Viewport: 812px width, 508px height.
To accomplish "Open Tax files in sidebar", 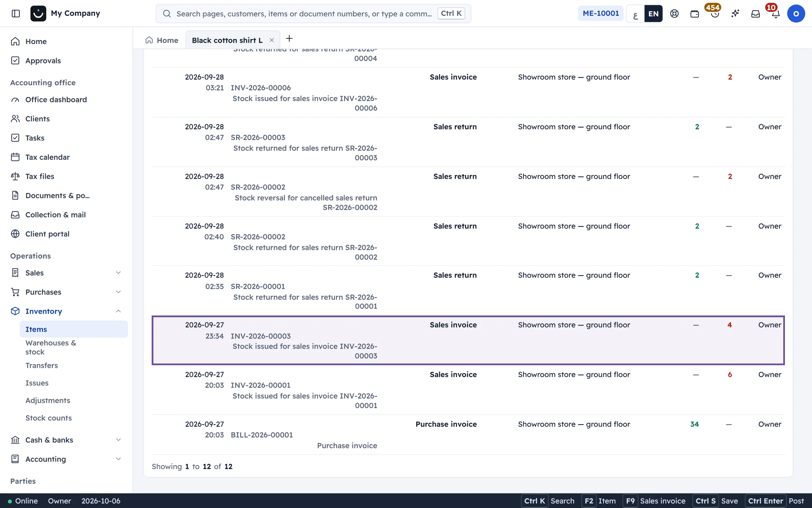I will pos(66,176).
